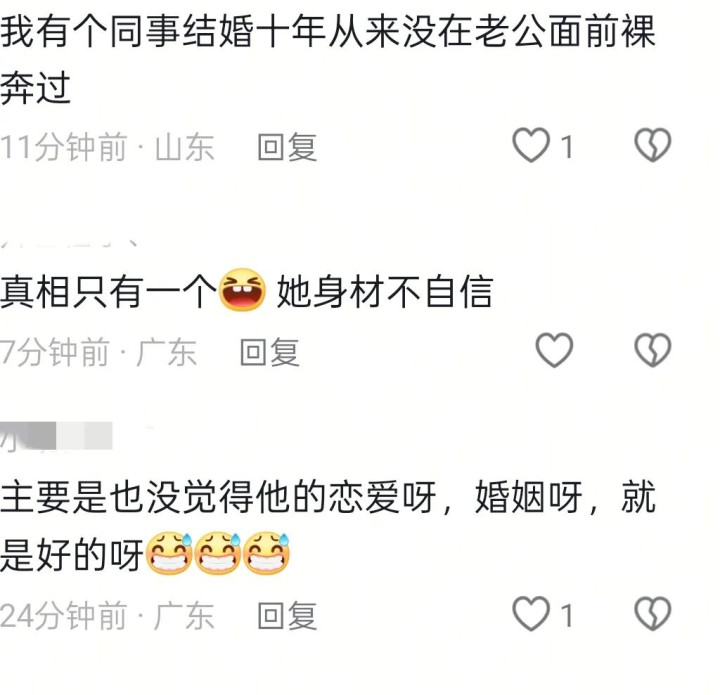
Task: Open the comment starting with 我有个同事结婚十年
Action: point(327,59)
